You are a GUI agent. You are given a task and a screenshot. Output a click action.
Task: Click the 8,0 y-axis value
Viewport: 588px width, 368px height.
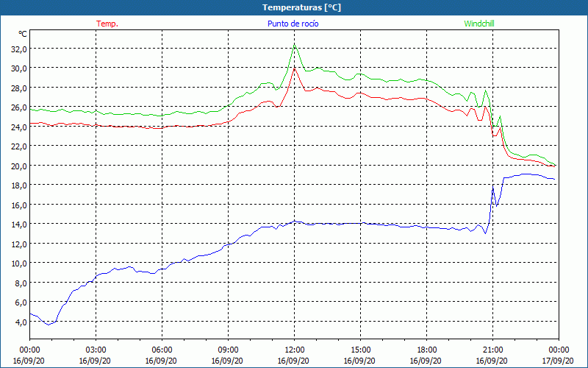coord(21,283)
